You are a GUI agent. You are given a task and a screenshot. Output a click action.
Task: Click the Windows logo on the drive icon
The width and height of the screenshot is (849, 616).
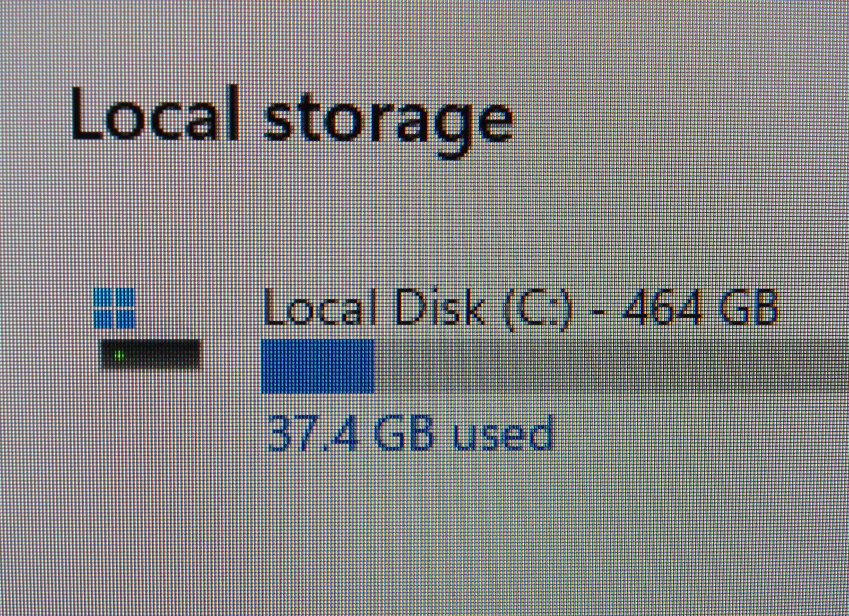114,308
